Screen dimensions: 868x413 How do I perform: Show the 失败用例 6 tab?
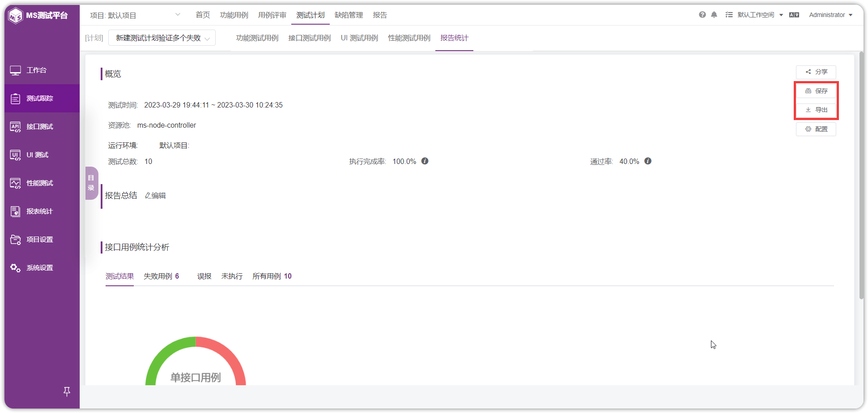pos(162,276)
